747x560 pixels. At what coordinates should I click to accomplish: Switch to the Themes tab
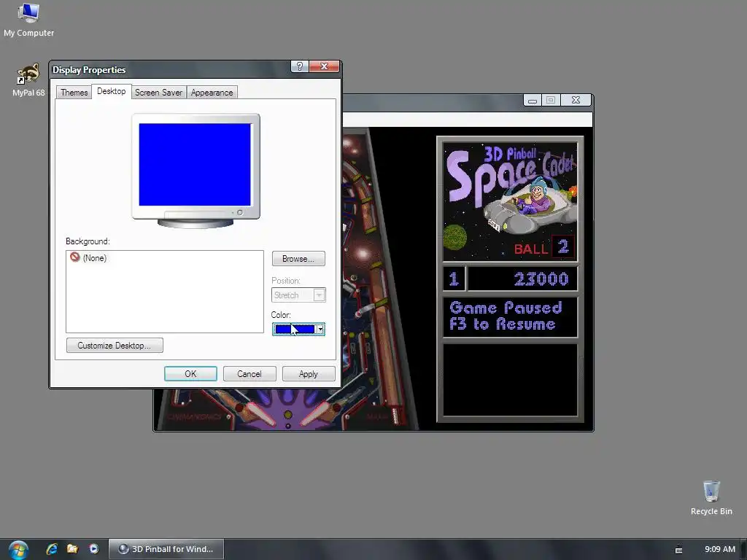74,93
